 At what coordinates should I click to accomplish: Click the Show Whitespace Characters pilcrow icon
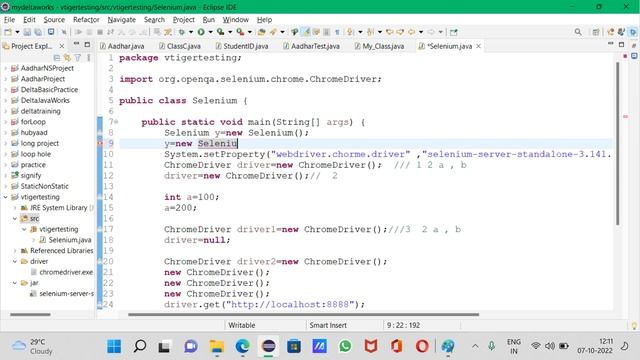[x=337, y=32]
